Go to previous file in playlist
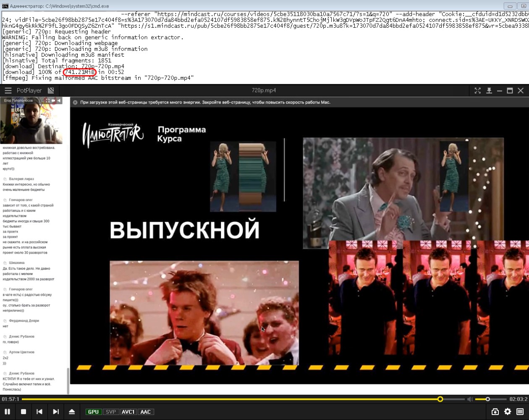This screenshot has width=529, height=420. click(39, 412)
